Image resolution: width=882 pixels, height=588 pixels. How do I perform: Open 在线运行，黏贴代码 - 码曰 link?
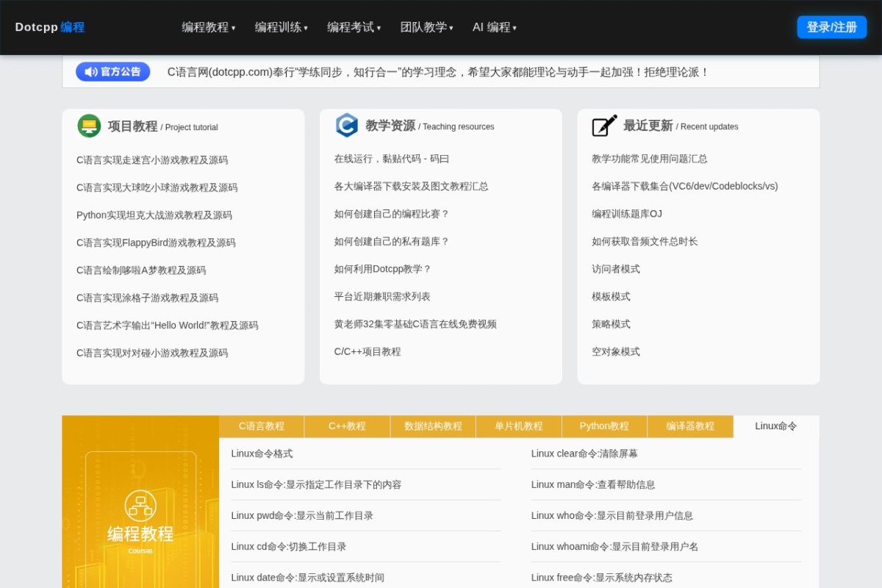pos(392,159)
